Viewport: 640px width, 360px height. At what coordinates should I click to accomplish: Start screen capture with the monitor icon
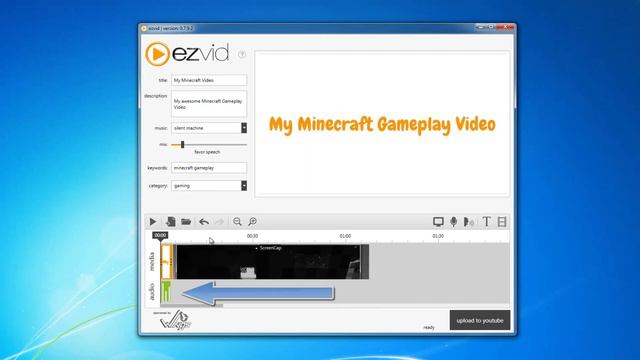[438, 222]
